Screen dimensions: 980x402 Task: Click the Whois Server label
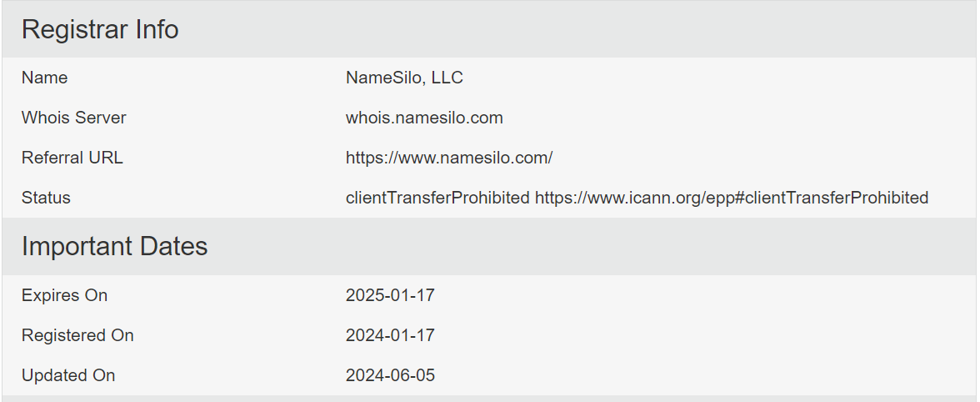tap(74, 118)
